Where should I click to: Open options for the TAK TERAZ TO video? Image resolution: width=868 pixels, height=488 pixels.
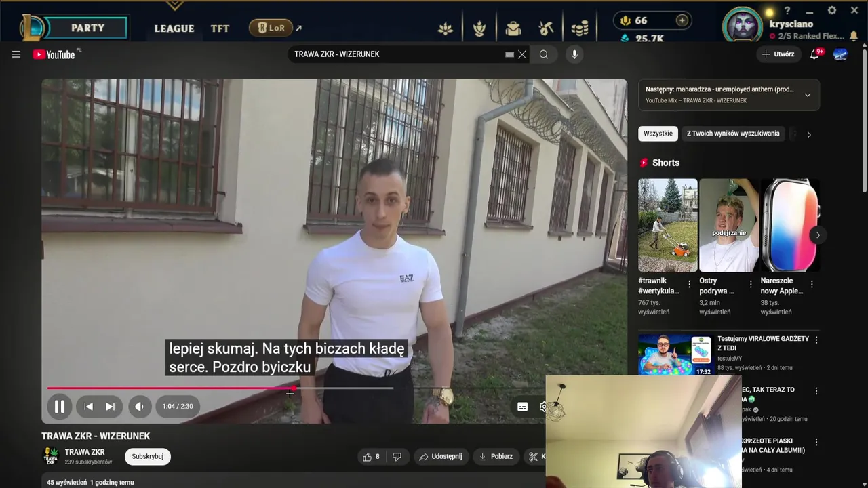click(816, 391)
